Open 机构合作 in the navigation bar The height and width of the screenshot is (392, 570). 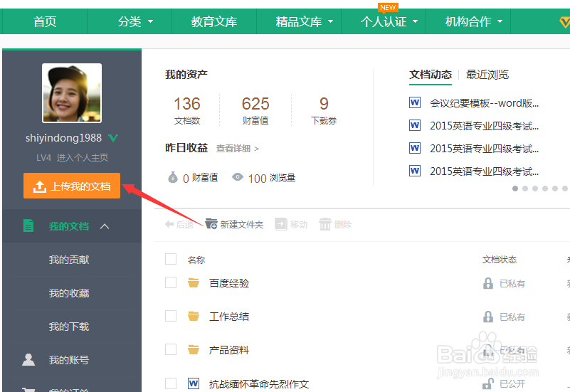[468, 21]
